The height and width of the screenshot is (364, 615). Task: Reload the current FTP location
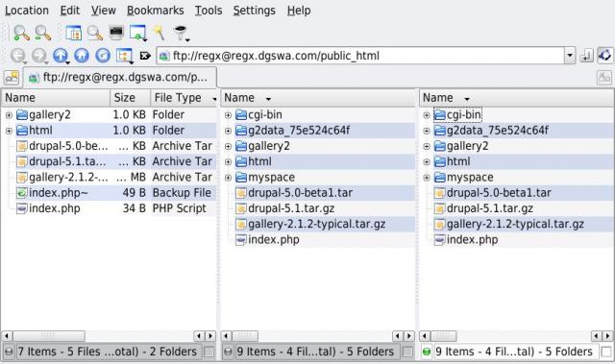[103, 56]
